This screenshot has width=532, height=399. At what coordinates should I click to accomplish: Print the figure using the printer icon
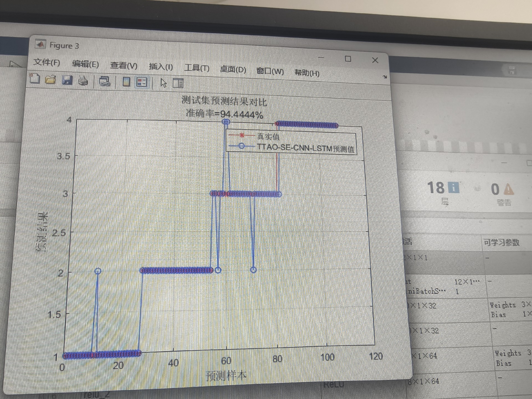pos(83,81)
